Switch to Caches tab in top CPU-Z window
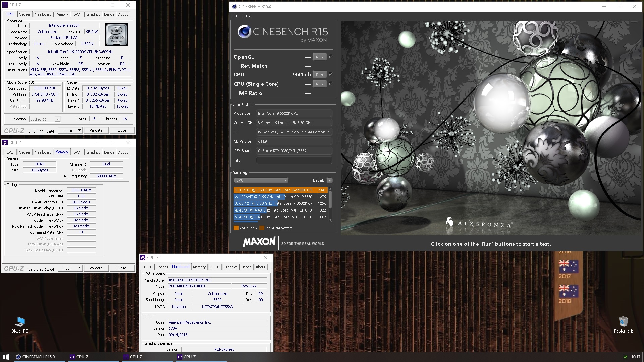This screenshot has height=362, width=644. [25, 14]
